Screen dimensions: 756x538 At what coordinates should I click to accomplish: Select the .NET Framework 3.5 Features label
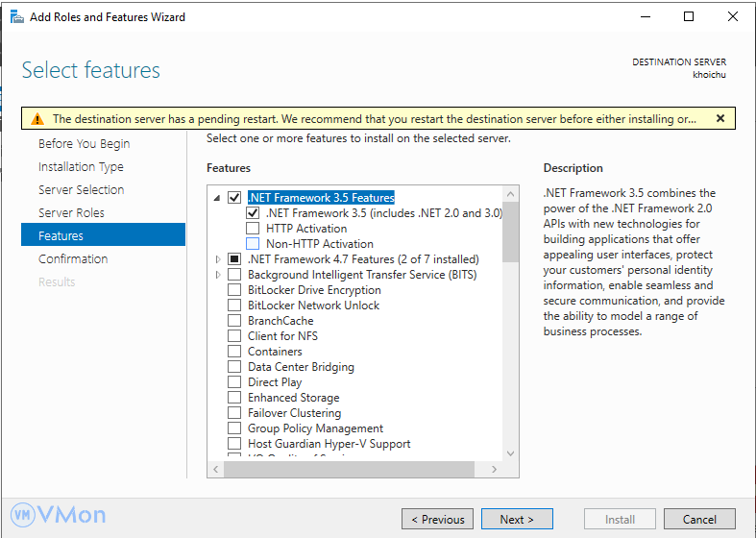click(x=321, y=197)
